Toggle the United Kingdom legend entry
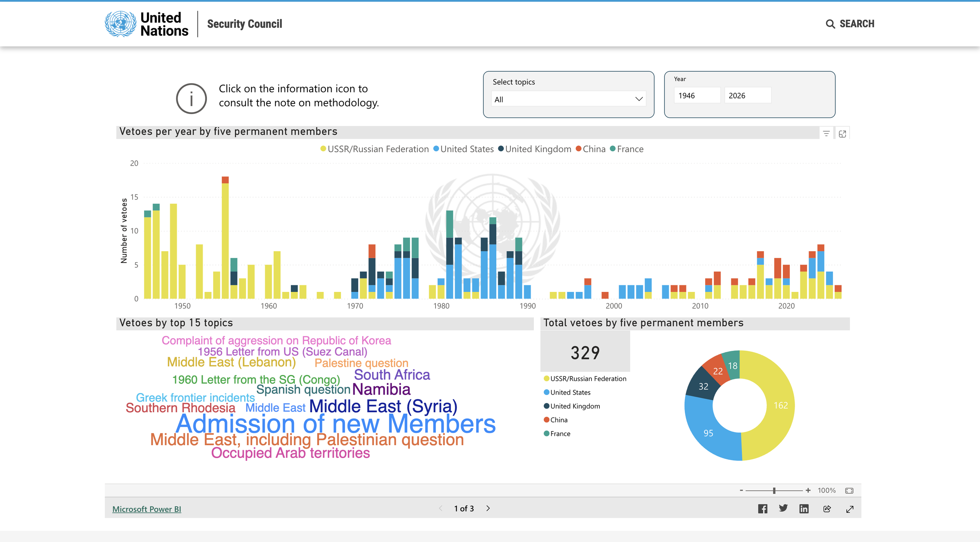This screenshot has width=980, height=542. coord(537,149)
